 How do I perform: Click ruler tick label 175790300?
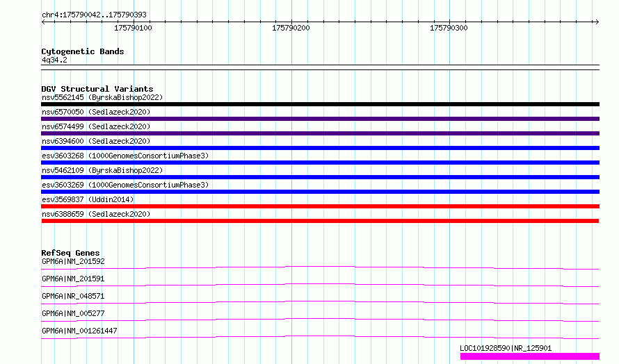pos(449,28)
